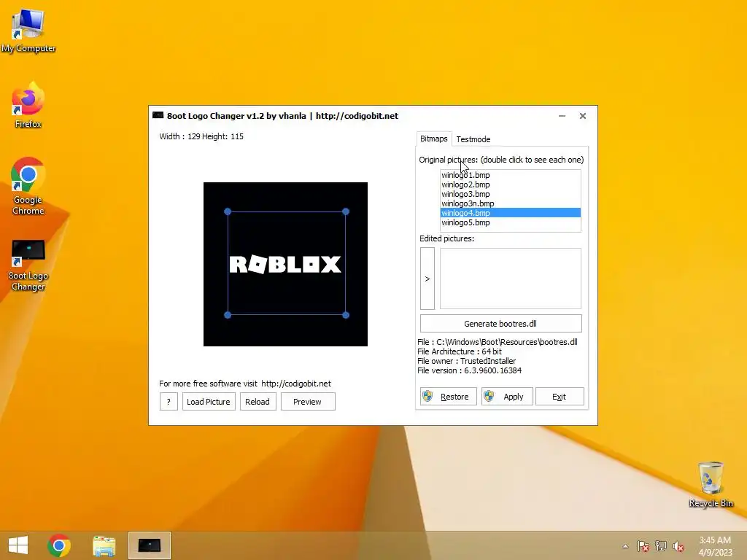Click the top-right crop selection handle
The height and width of the screenshot is (560, 747).
coord(346,211)
